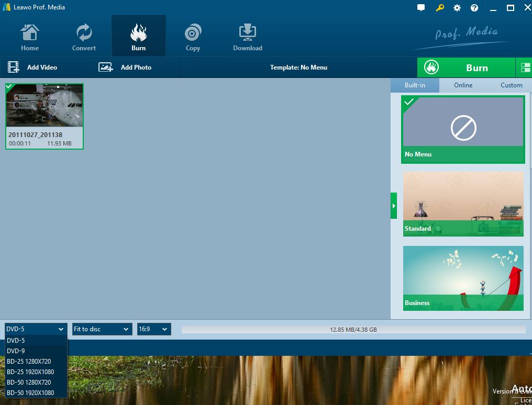Click the 20111027_201138 file name
The height and width of the screenshot is (405, 532).
pyautogui.click(x=35, y=135)
